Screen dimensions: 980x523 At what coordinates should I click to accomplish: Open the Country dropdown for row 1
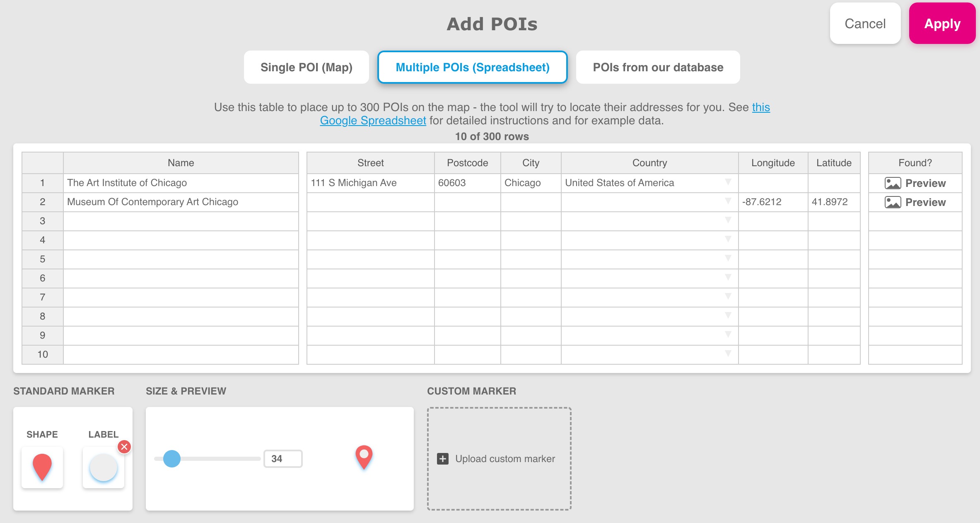[728, 182]
